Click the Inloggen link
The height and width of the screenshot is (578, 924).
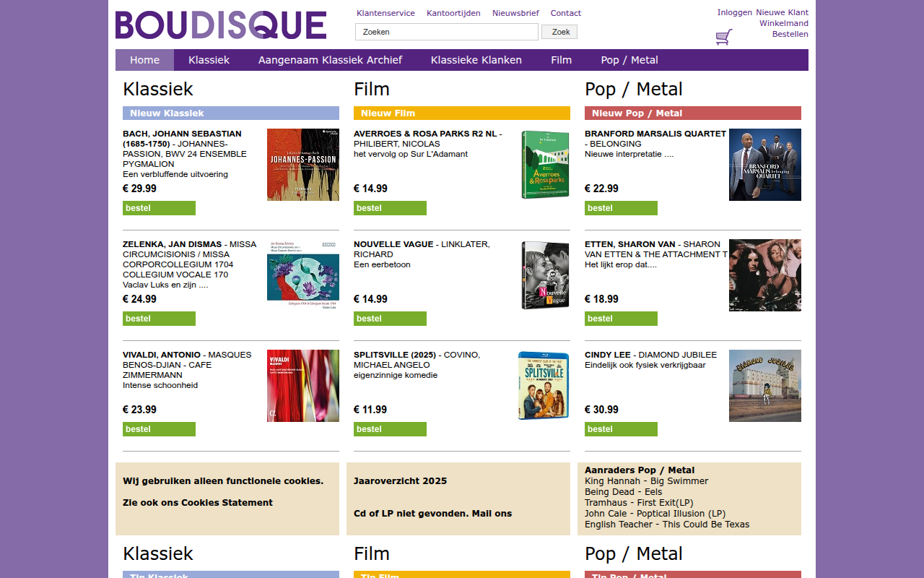(735, 12)
